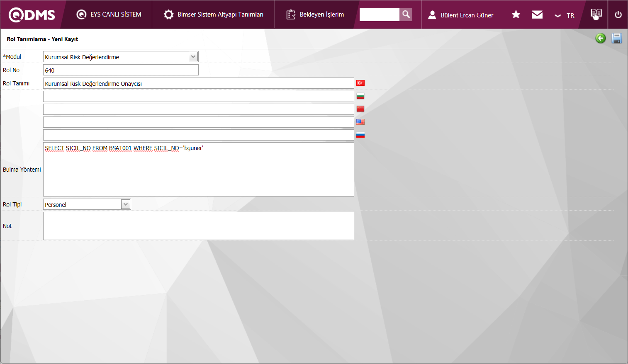Click the Rol Tanımı Turkish text field

pyautogui.click(x=198, y=83)
